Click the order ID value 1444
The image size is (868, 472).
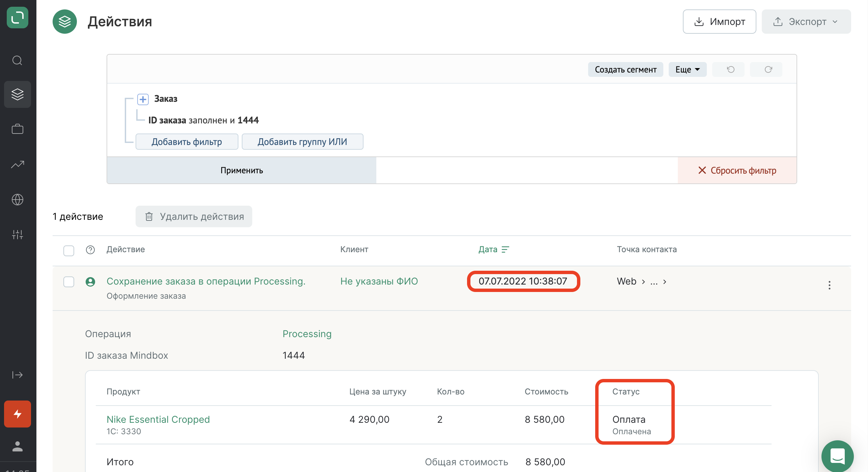point(294,355)
